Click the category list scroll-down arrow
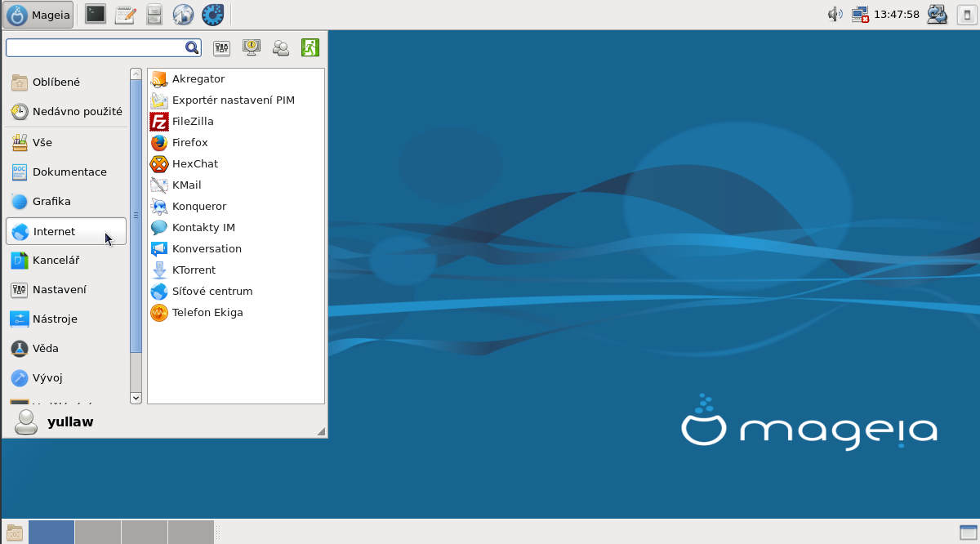 point(136,398)
